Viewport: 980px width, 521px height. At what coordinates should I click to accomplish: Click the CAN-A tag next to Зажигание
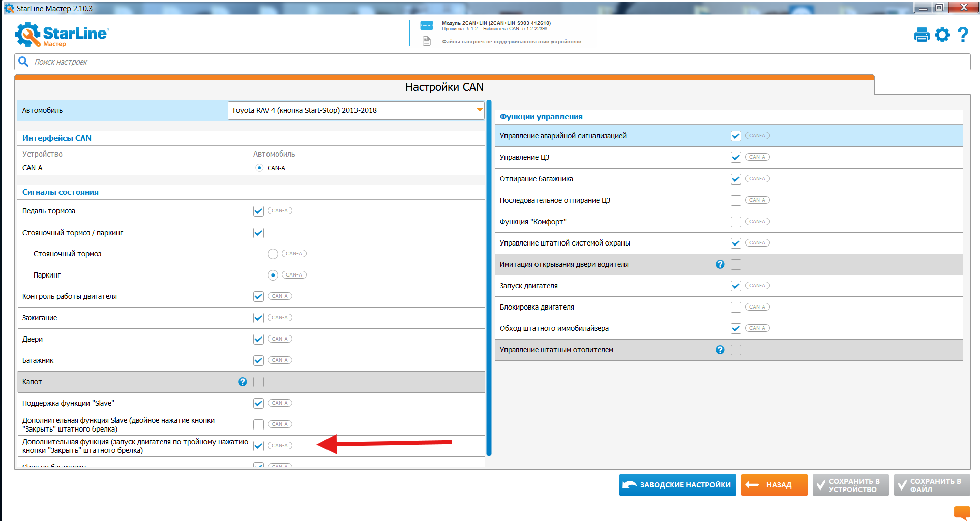pos(280,318)
